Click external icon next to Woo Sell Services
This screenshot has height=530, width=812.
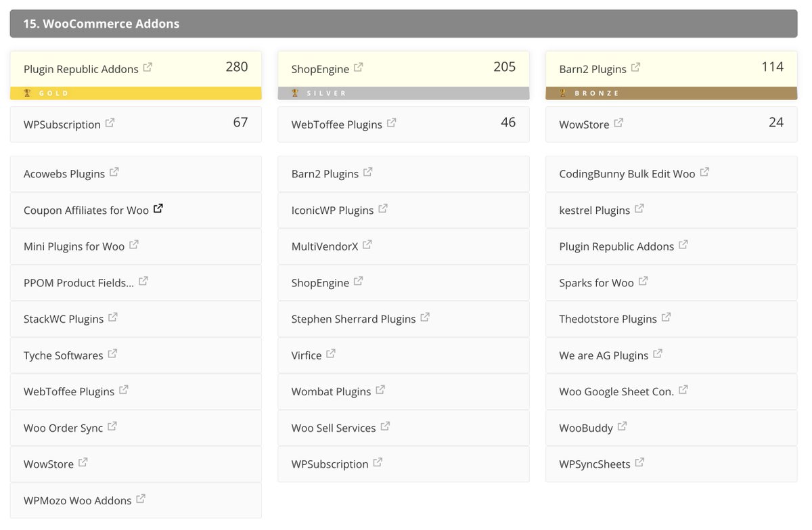(385, 426)
